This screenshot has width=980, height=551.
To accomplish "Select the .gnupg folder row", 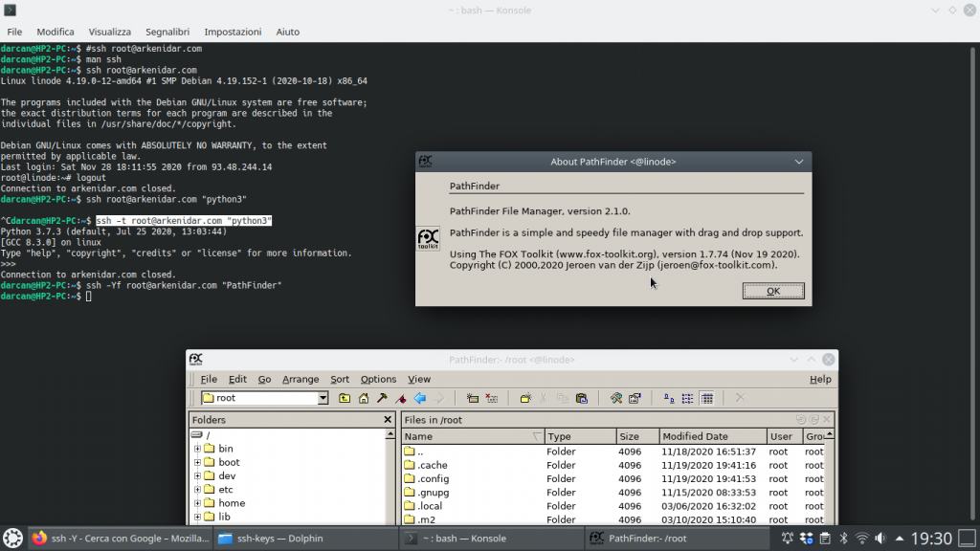I will click(612, 493).
